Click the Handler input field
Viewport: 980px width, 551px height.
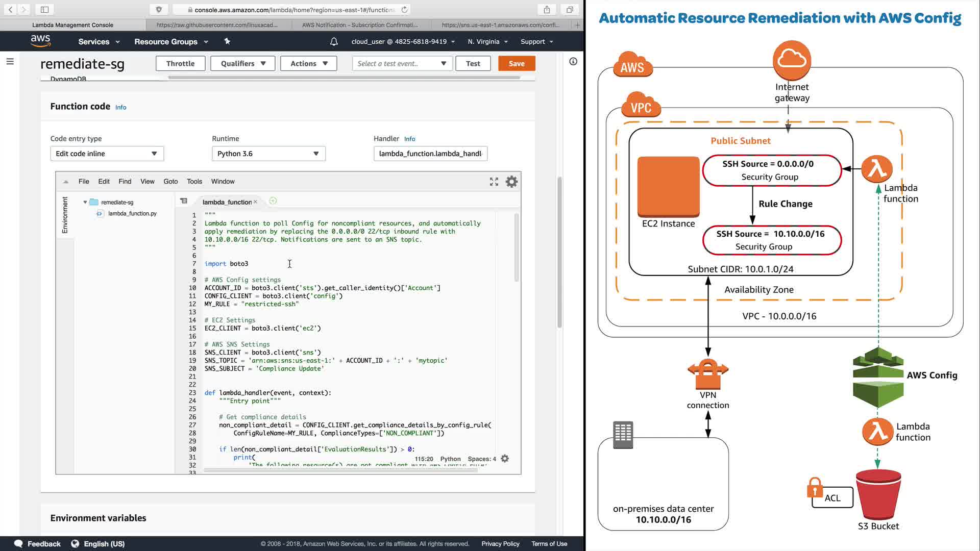click(x=430, y=154)
